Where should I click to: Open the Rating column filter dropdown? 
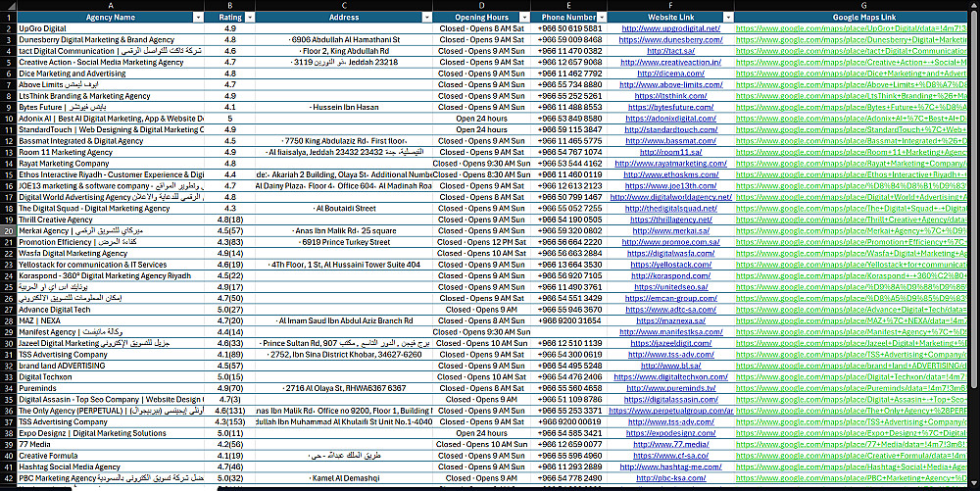pos(249,18)
